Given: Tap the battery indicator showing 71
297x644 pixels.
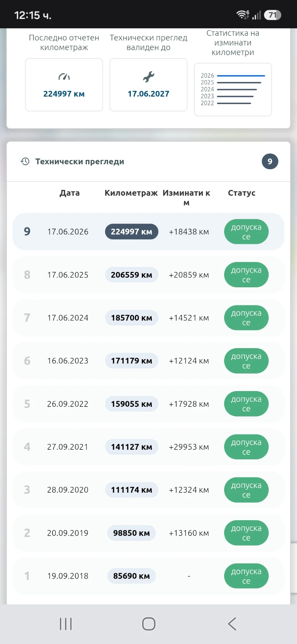Looking at the screenshot, I should point(273,15).
